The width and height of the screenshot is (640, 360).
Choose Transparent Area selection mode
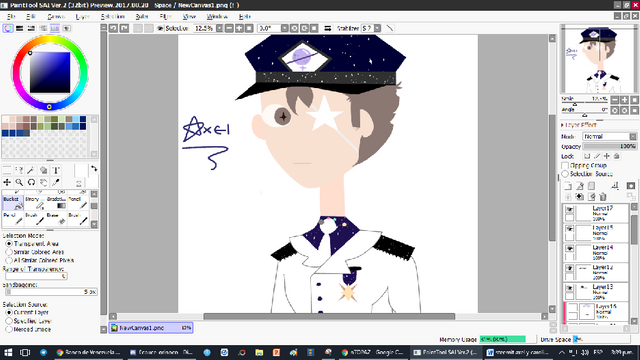tap(9, 244)
